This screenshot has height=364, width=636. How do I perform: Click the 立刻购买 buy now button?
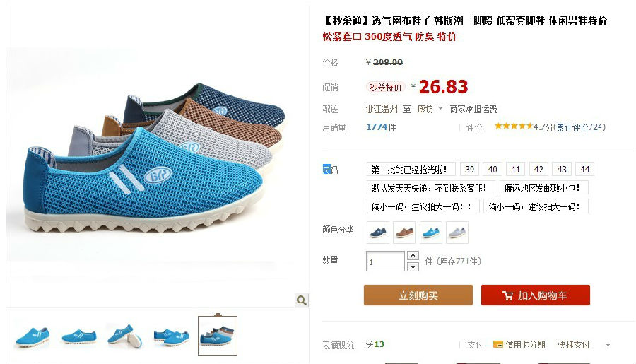(x=418, y=295)
